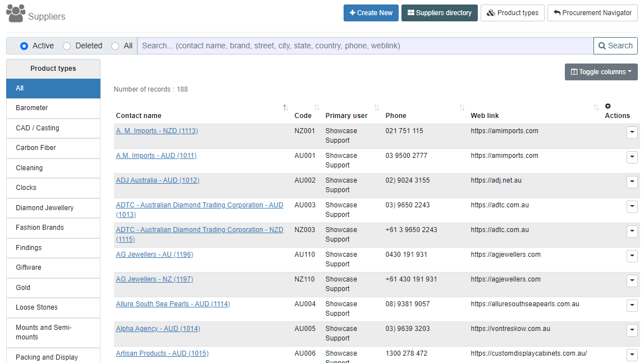Open actions dropdown for A. M. Imports - NZD
Screen dimensions: 644x363
pos(632,133)
